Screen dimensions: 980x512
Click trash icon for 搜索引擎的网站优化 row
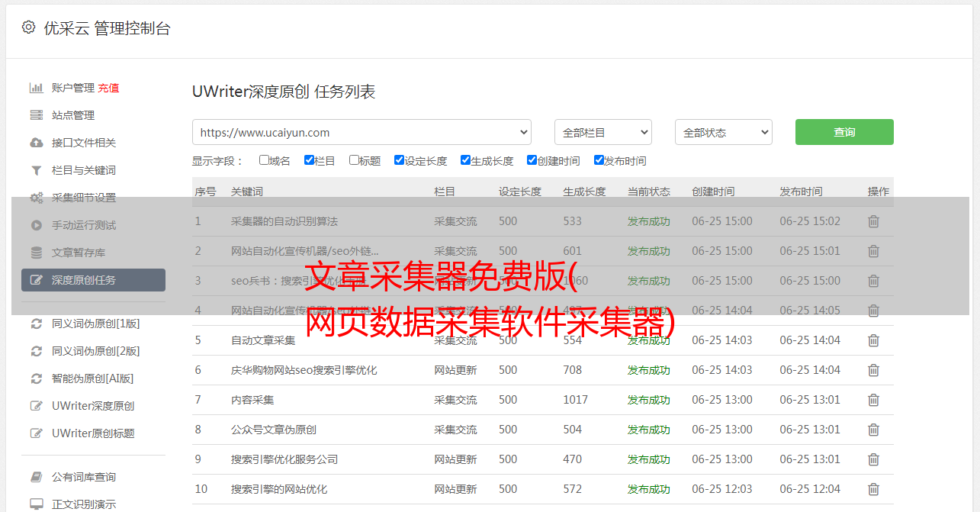[x=873, y=489]
